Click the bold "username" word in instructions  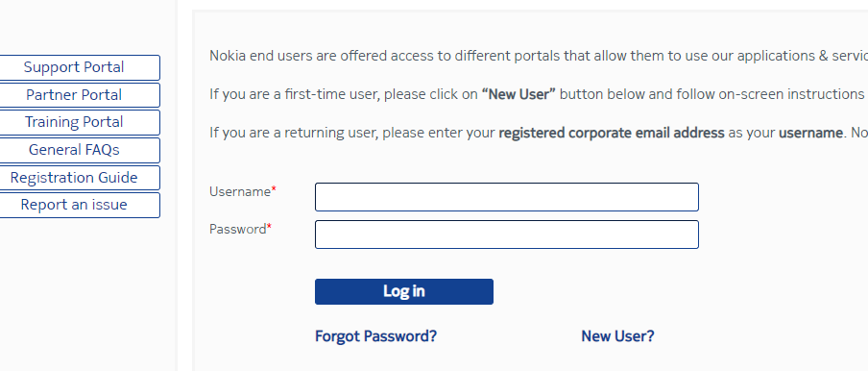click(810, 133)
